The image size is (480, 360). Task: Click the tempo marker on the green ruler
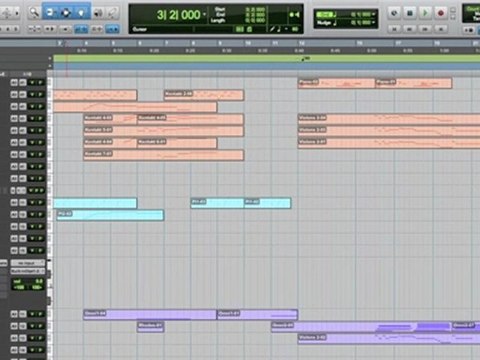[x=305, y=59]
